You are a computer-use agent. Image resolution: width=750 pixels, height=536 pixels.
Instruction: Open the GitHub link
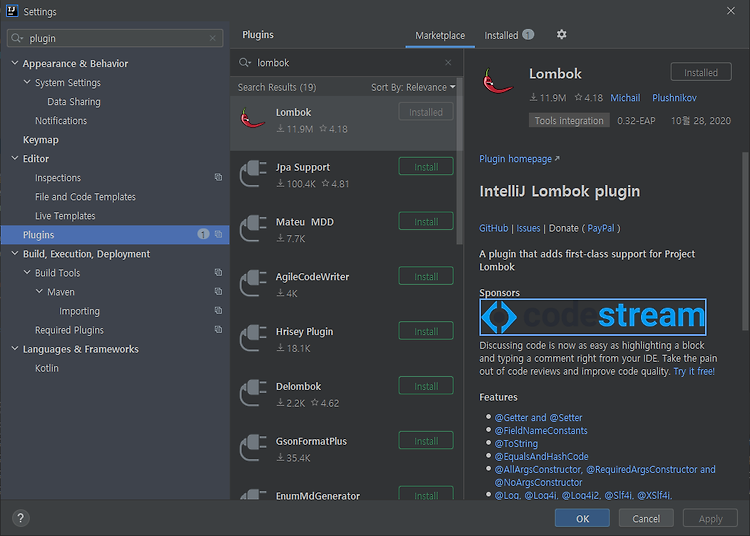pos(494,228)
